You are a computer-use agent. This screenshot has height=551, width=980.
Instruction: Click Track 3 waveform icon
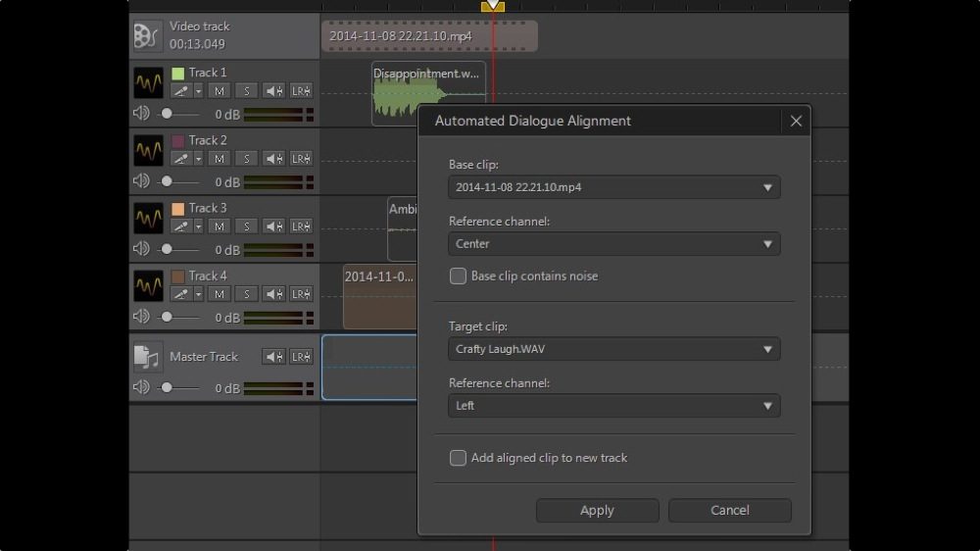[148, 218]
